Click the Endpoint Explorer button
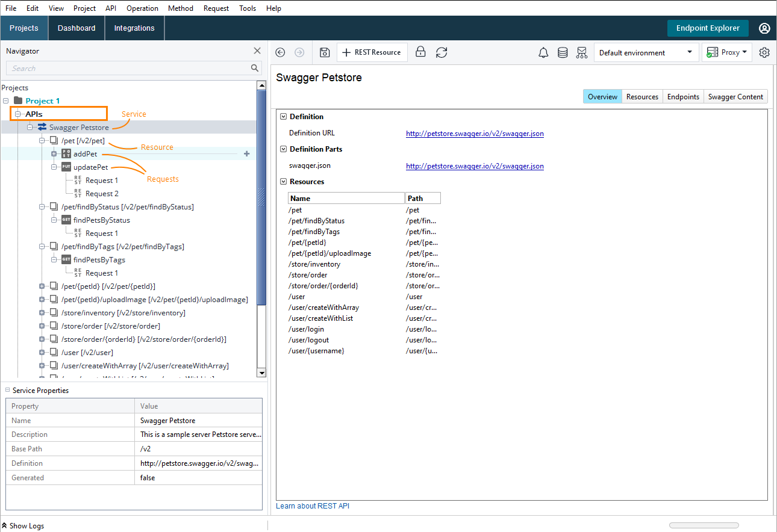The image size is (777, 532). tap(708, 28)
